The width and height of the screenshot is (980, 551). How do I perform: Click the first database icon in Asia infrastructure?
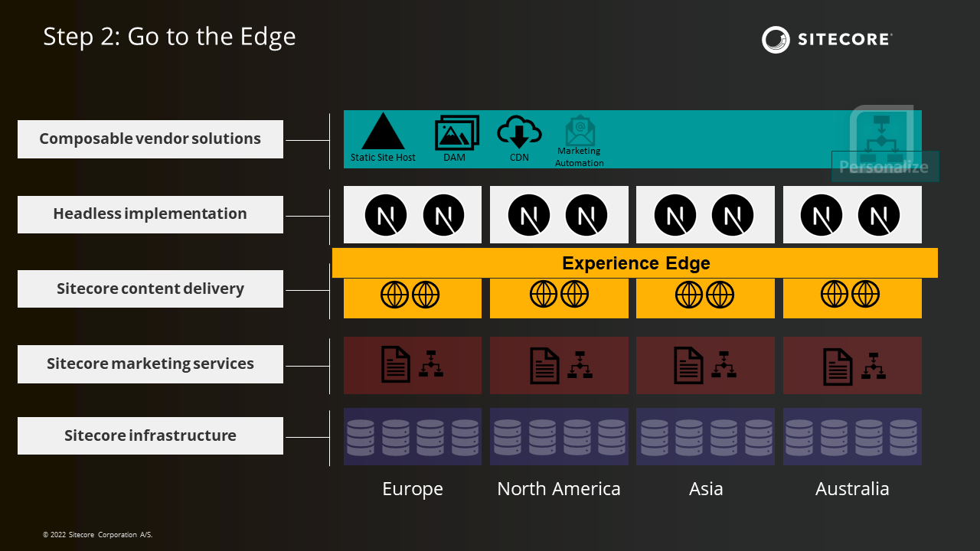tap(654, 437)
